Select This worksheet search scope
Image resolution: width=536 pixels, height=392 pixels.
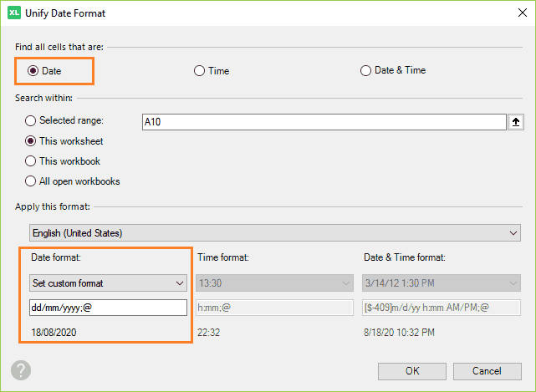click(x=30, y=141)
